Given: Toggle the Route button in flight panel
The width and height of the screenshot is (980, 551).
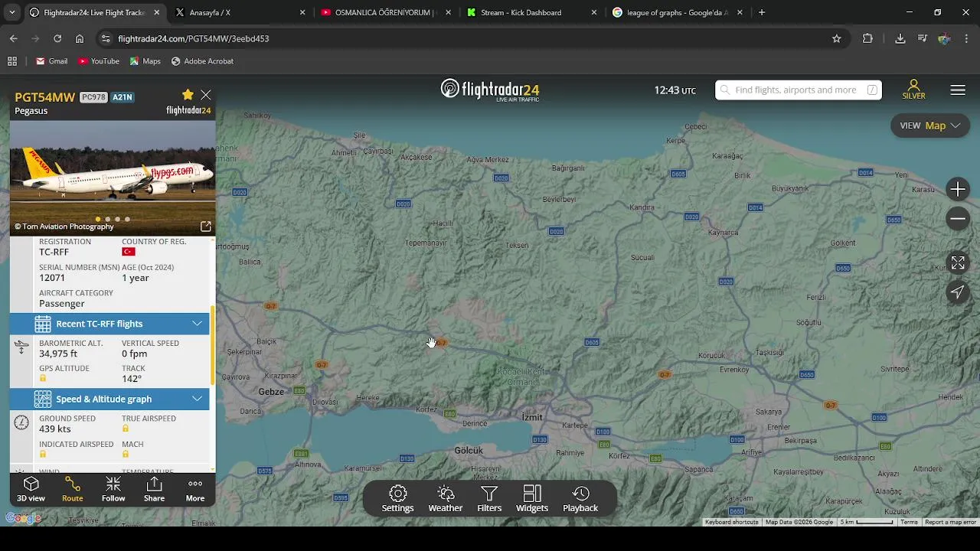Looking at the screenshot, I should tap(73, 490).
